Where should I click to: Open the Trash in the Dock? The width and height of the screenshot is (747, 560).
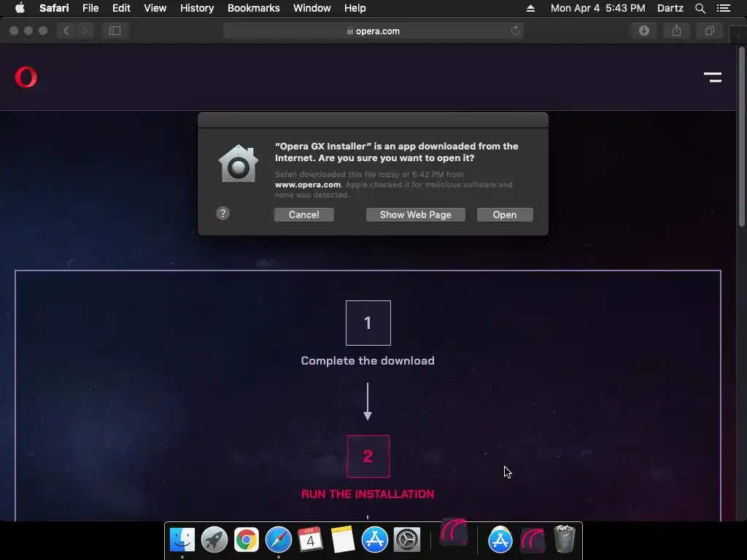coord(565,539)
